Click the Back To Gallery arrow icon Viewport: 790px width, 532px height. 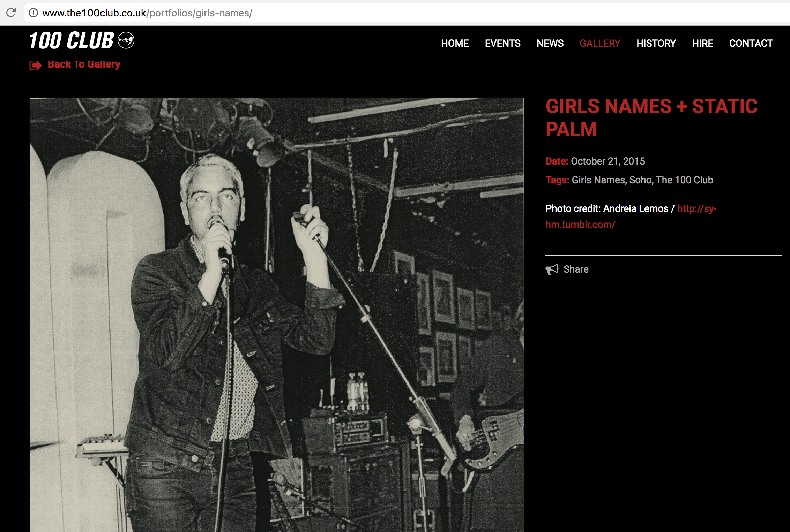point(36,65)
